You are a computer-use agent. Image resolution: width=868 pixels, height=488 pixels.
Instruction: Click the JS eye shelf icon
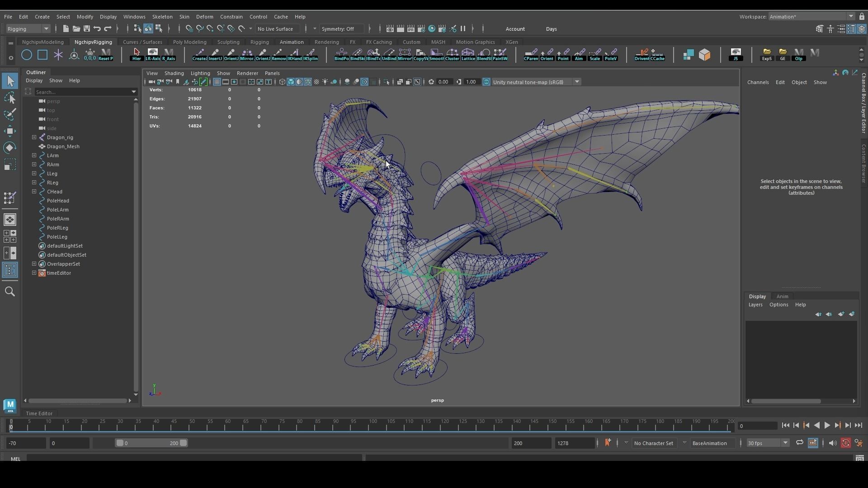pos(736,55)
